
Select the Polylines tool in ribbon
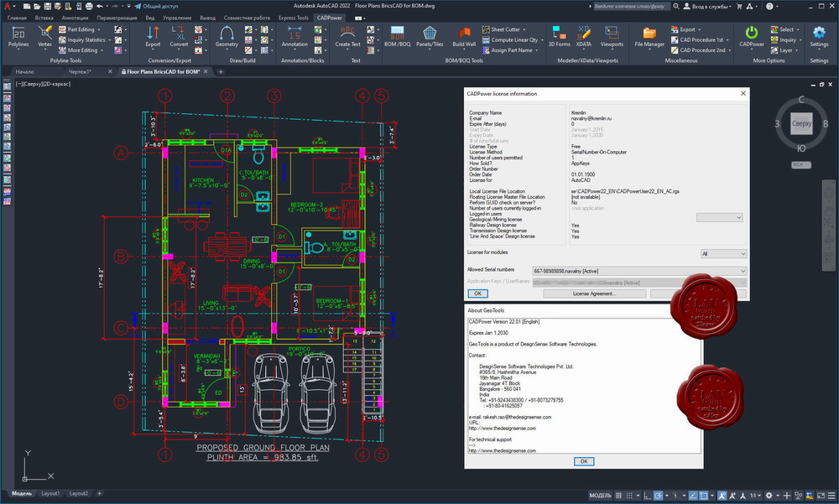[18, 36]
